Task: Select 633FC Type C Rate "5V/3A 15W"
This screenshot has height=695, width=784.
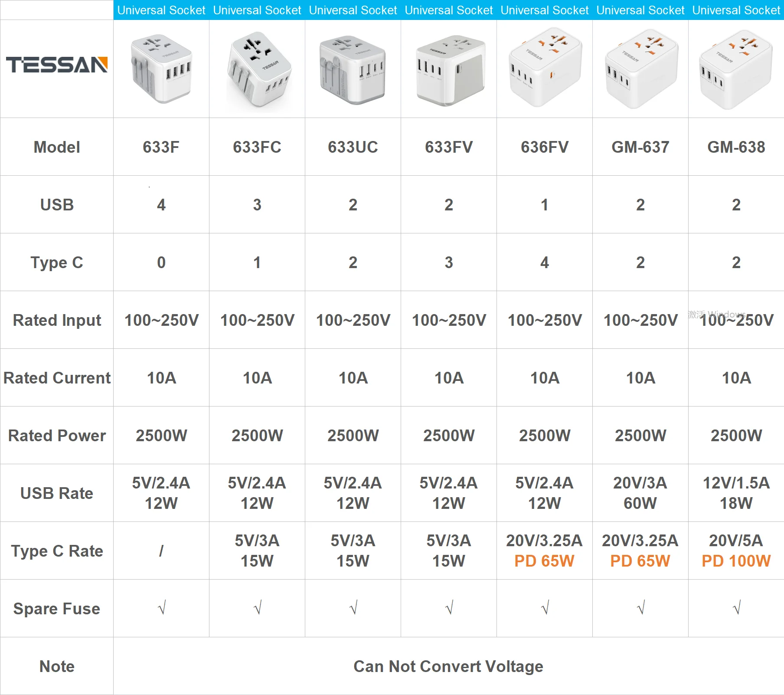Action: (257, 551)
